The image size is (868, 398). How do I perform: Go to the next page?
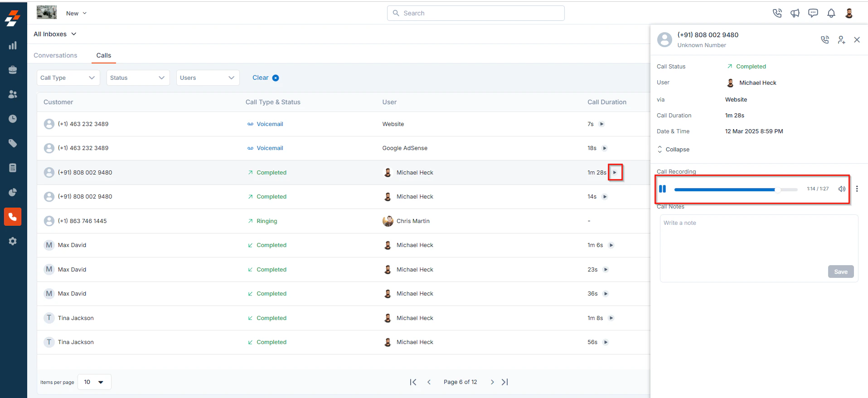492,382
